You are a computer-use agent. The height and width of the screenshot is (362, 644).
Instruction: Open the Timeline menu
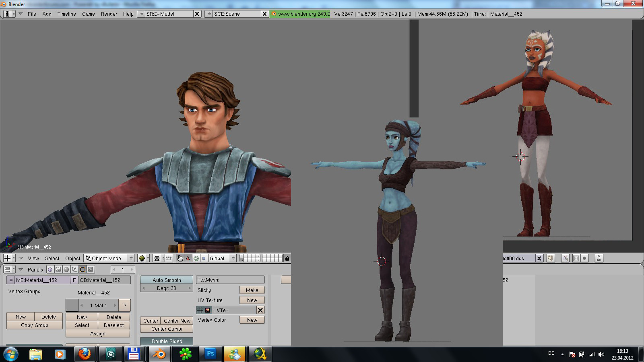pos(67,14)
